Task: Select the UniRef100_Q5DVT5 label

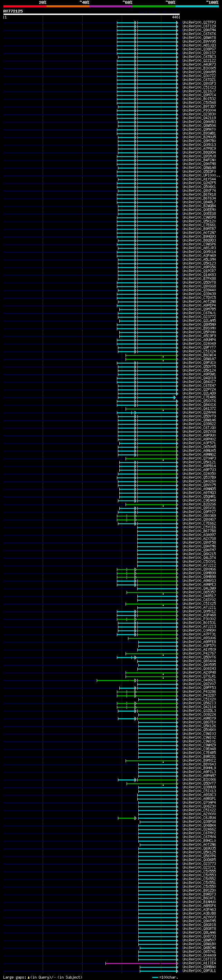Action: coord(199,366)
